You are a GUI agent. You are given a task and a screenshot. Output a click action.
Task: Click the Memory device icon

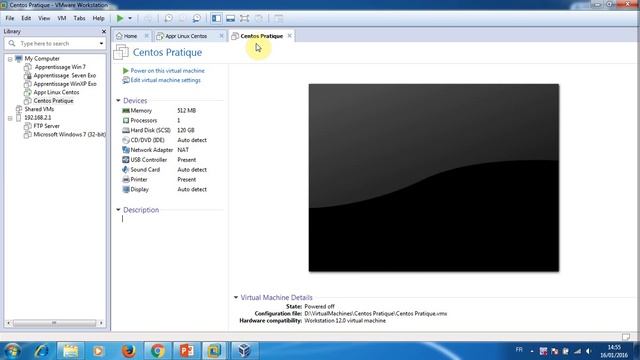tap(126, 111)
